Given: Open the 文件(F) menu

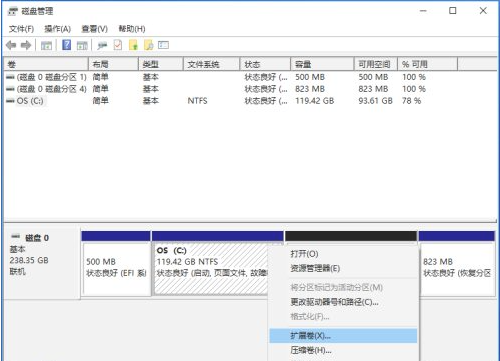Looking at the screenshot, I should pos(21,29).
